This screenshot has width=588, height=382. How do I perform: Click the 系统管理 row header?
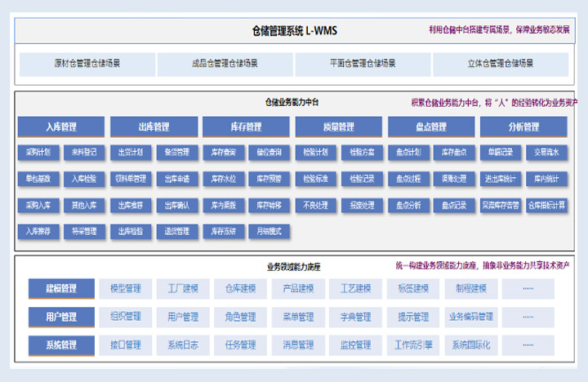point(61,344)
